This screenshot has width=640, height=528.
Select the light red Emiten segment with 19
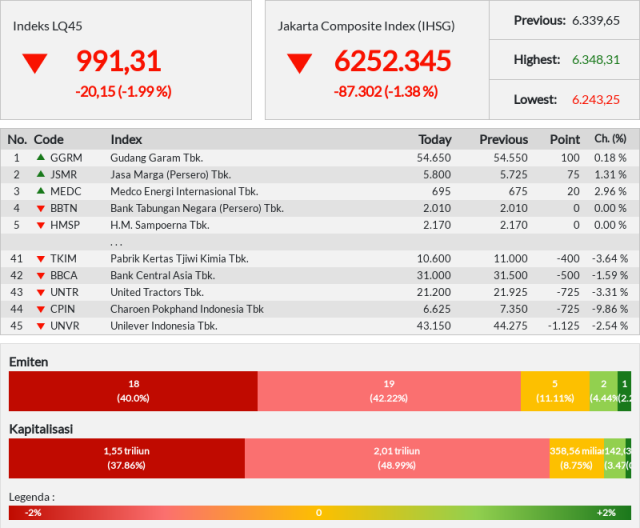click(389, 391)
